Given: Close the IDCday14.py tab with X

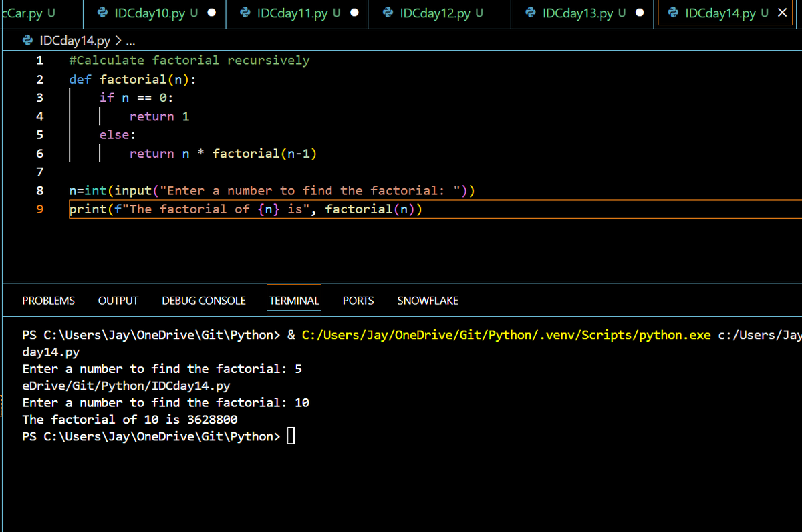Looking at the screenshot, I should [783, 13].
